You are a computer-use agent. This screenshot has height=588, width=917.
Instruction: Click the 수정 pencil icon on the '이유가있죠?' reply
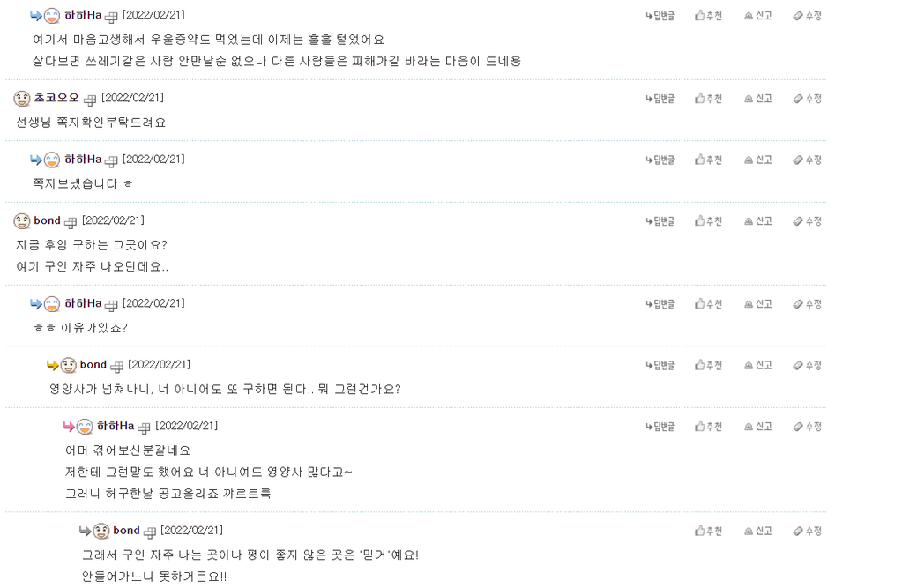[x=798, y=304]
